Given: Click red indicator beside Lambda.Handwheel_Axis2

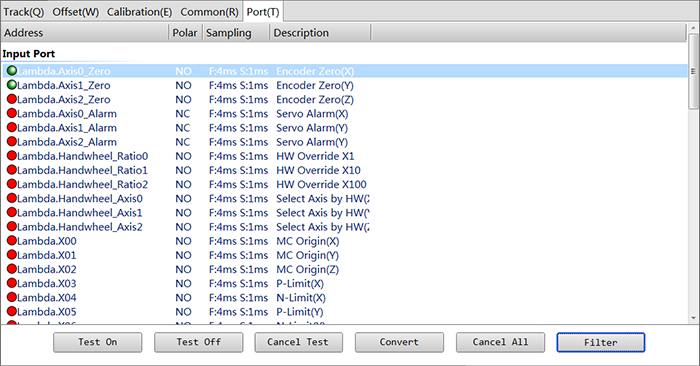Looking at the screenshot, I should point(12,226).
